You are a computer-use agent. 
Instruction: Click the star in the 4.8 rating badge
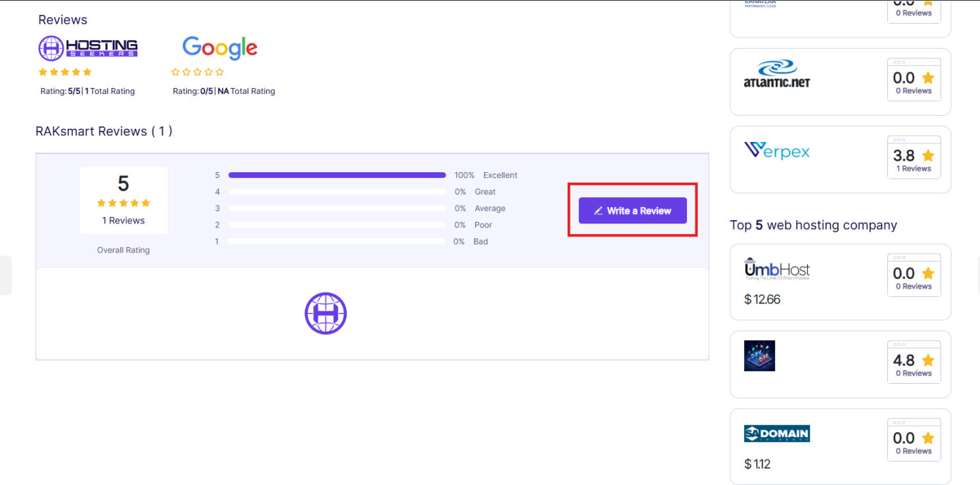click(x=927, y=360)
